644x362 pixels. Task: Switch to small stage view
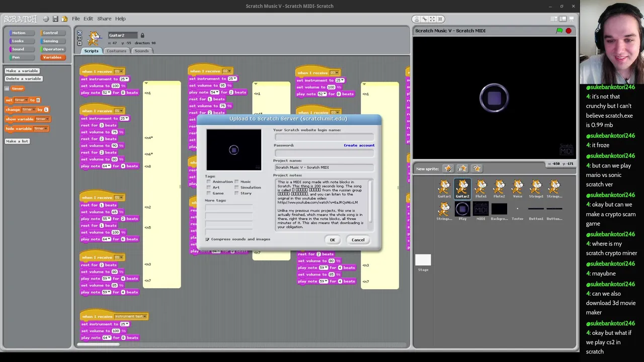[x=554, y=19]
